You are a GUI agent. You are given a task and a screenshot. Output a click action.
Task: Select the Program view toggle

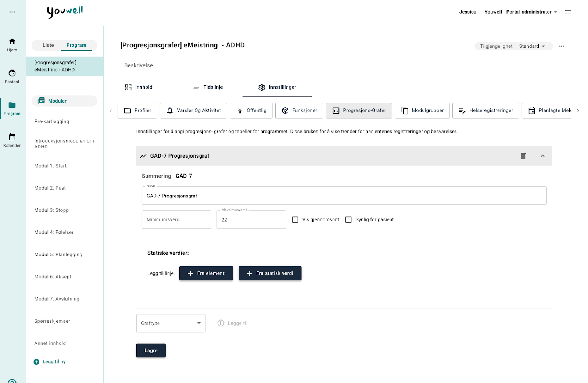(76, 45)
